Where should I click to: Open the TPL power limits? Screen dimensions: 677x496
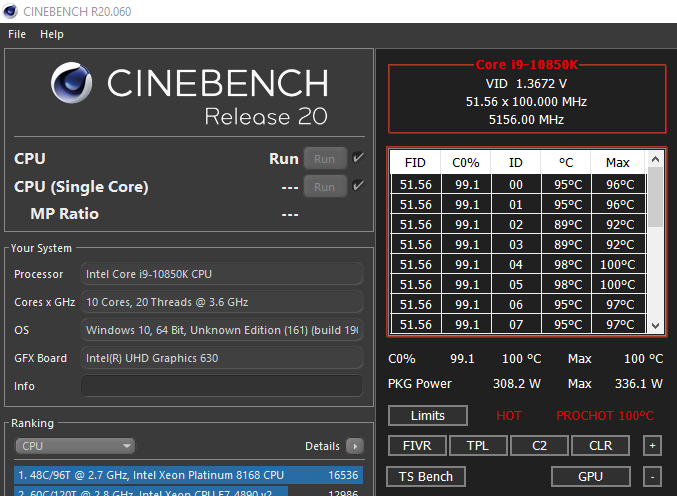[x=478, y=445]
